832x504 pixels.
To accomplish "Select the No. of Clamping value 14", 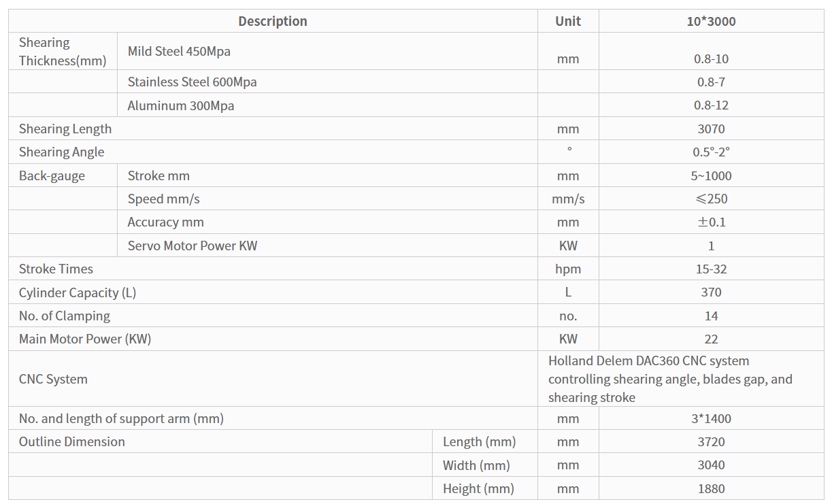I will (711, 316).
